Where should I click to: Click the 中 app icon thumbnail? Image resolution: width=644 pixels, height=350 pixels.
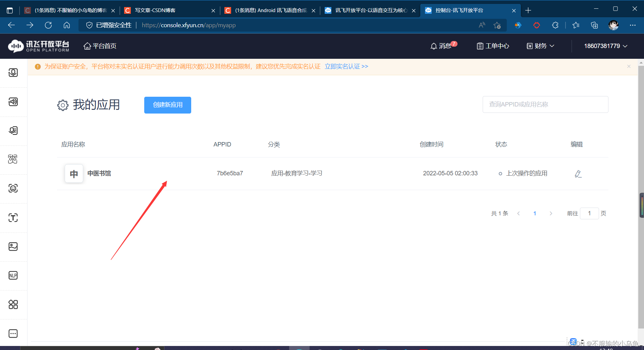pyautogui.click(x=74, y=174)
